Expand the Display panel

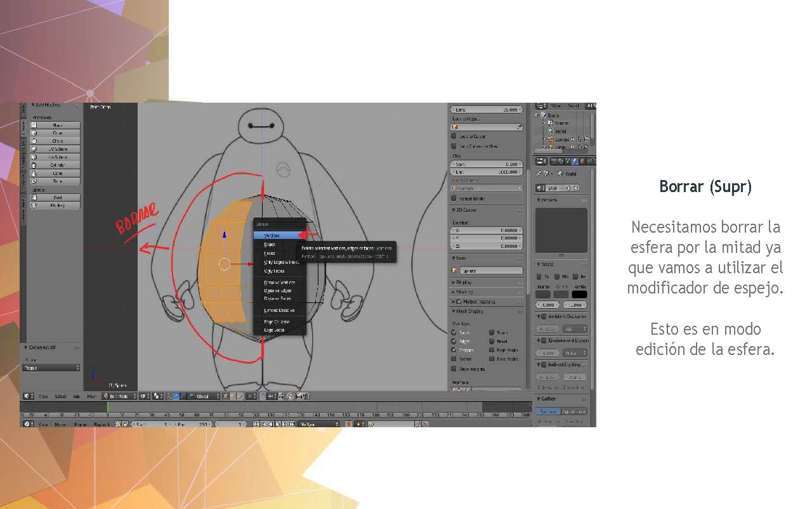coord(453,282)
